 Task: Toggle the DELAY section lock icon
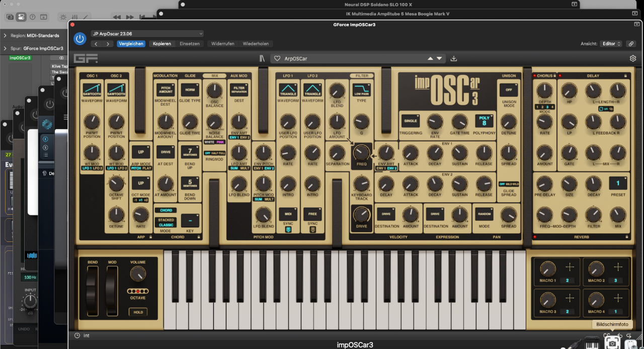[x=625, y=76]
